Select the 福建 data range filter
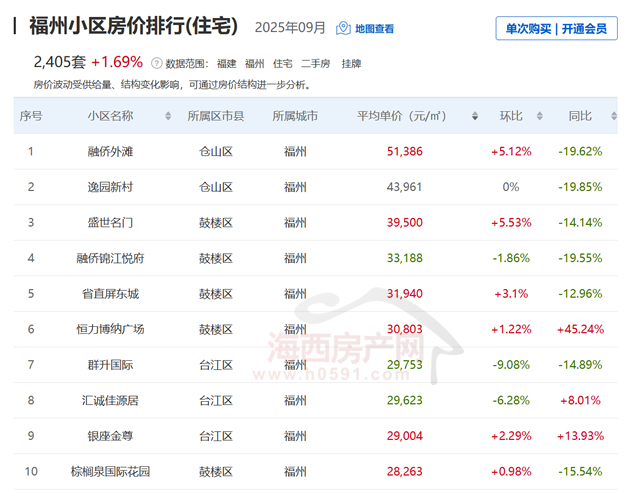The image size is (640, 500). click(226, 62)
